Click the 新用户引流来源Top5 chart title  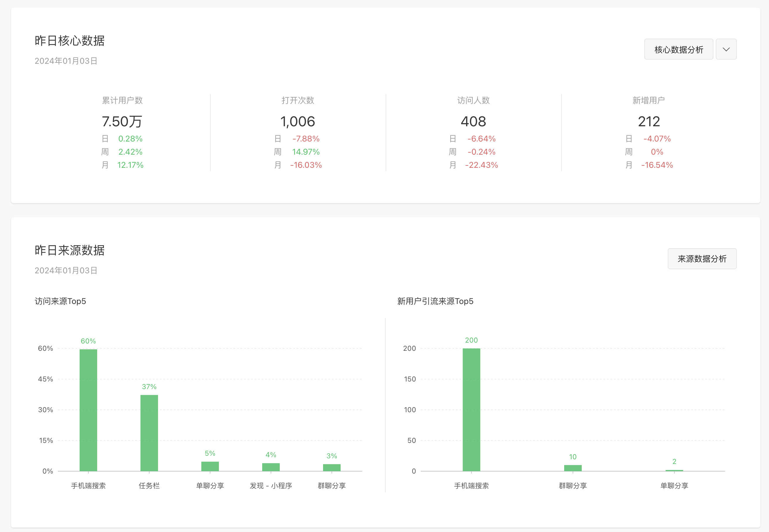click(435, 301)
